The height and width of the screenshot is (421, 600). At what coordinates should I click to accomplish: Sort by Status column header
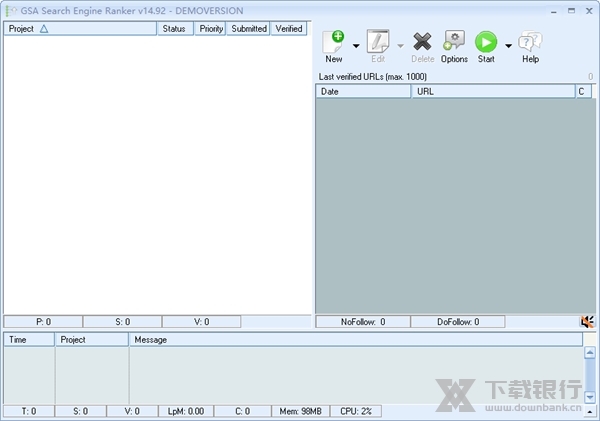click(174, 29)
